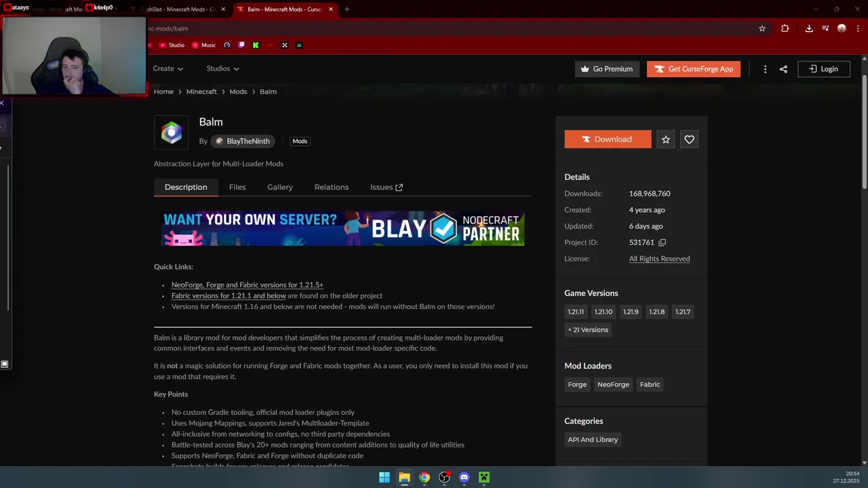Open the Windows Start menu
Viewport: 868px width, 488px height.
pos(384,477)
